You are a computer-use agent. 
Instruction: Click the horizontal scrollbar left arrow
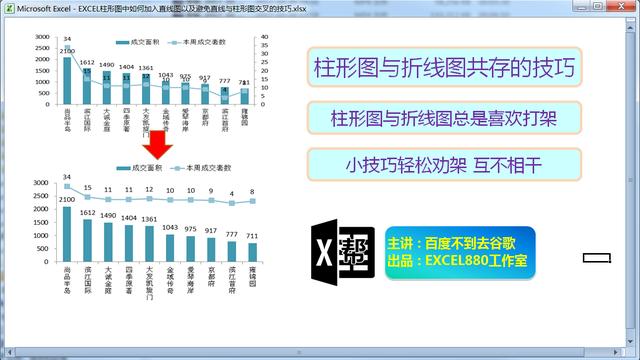(x=9, y=352)
